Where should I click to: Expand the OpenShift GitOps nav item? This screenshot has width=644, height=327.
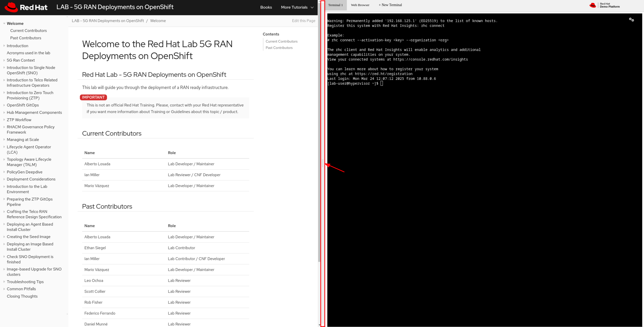click(4, 105)
